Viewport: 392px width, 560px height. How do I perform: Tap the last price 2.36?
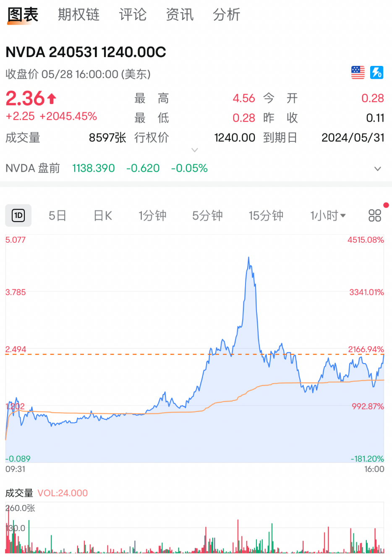pos(25,99)
